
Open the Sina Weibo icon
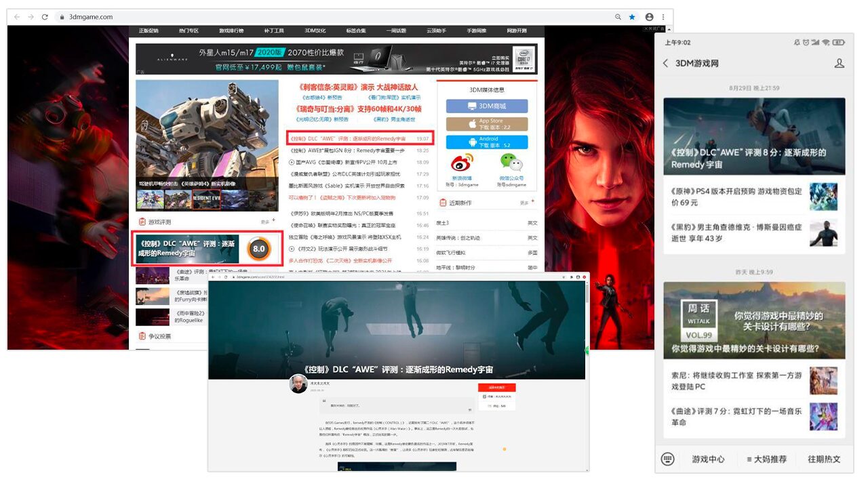(x=462, y=163)
